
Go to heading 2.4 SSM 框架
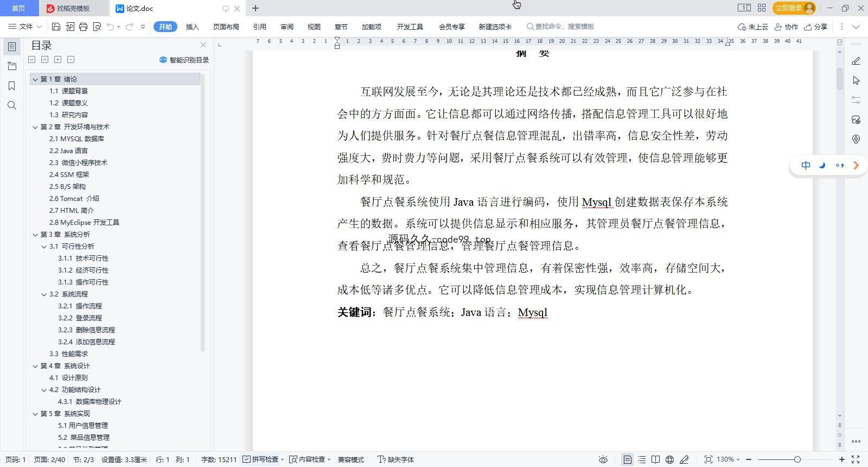69,175
